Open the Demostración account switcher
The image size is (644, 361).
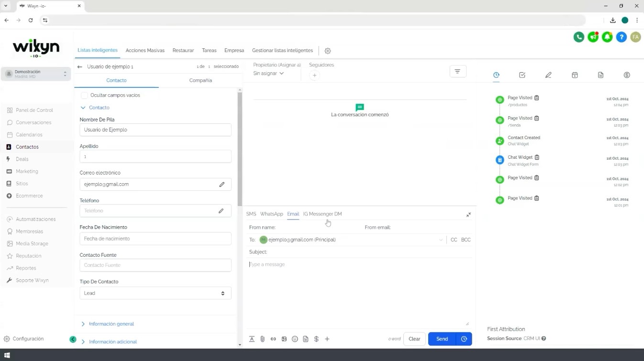pyautogui.click(x=36, y=74)
